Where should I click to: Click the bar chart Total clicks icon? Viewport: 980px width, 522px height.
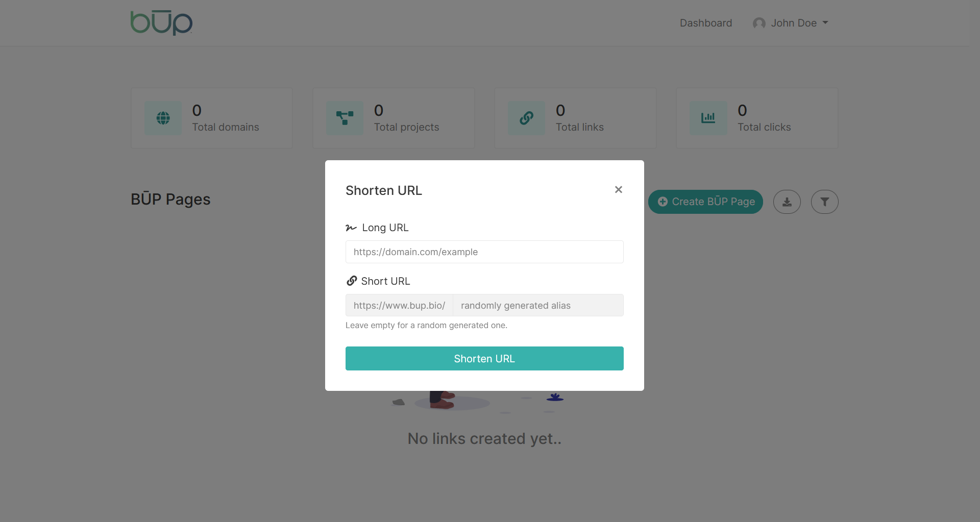pyautogui.click(x=708, y=118)
